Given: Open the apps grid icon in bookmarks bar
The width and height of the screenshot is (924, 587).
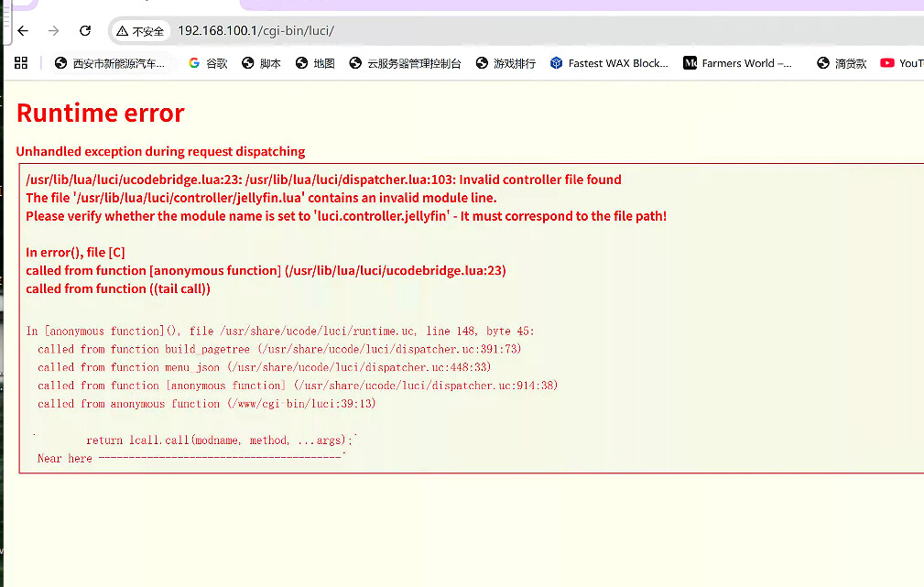Looking at the screenshot, I should click(x=21, y=63).
